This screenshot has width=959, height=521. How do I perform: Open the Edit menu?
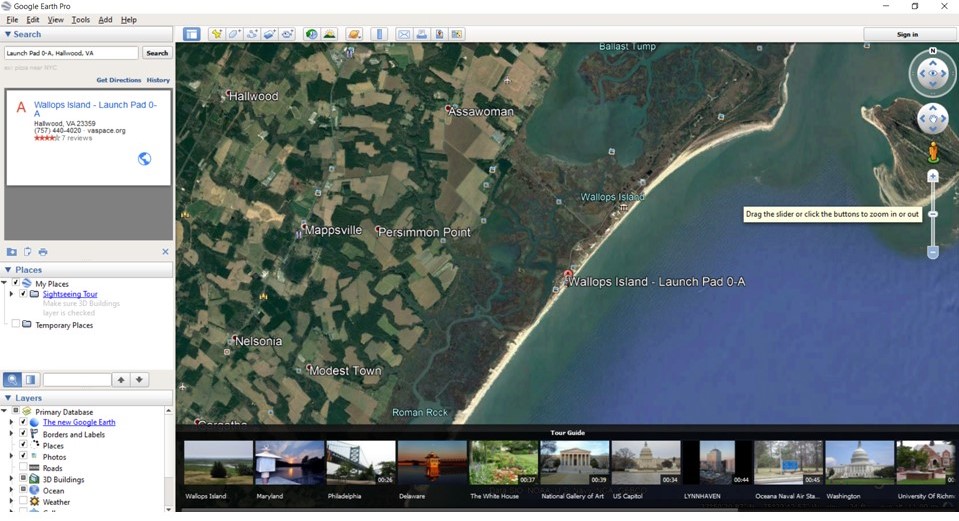click(x=32, y=20)
